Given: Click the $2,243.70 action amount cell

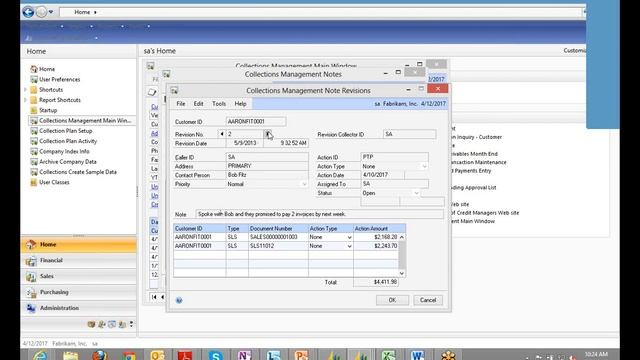Looking at the screenshot, I should click(x=376, y=246).
